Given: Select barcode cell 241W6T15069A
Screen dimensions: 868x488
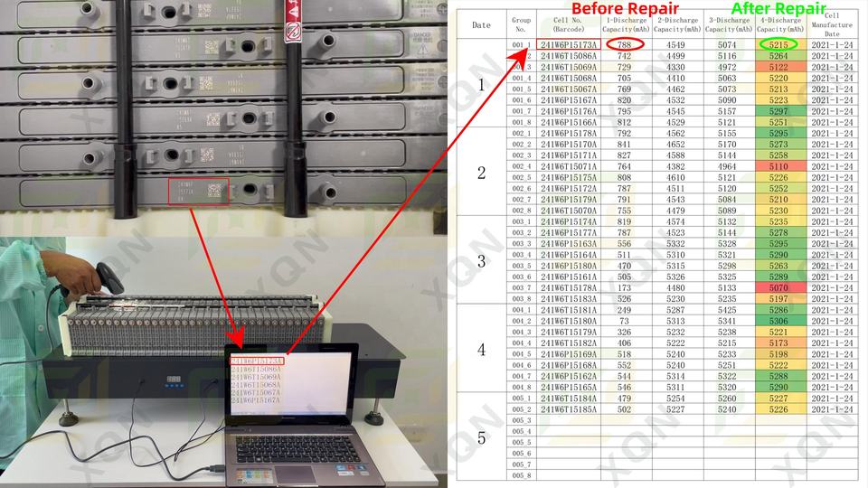Looking at the screenshot, I should pos(569,67).
